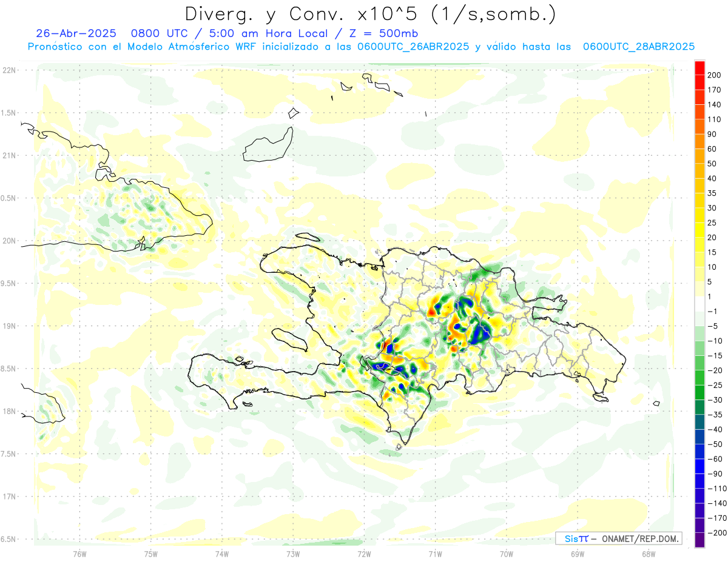Screen dimensions: 728x562
Task: Click the positive '140' color bar label
Action: pos(715,105)
